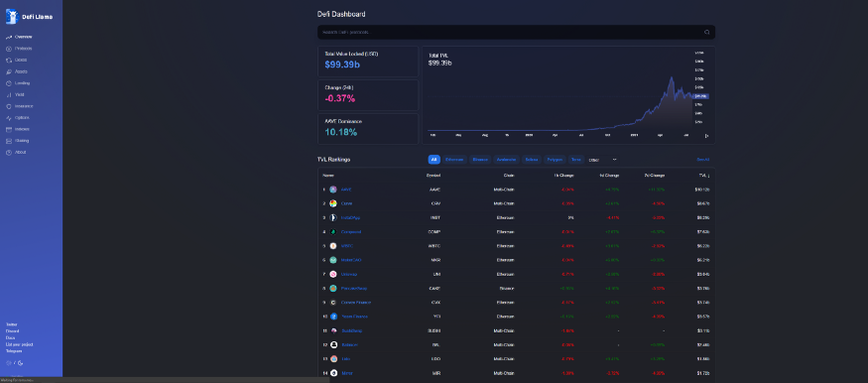868x383 pixels.
Task: Open the Yield bar-chart icon
Action: [x=8, y=94]
